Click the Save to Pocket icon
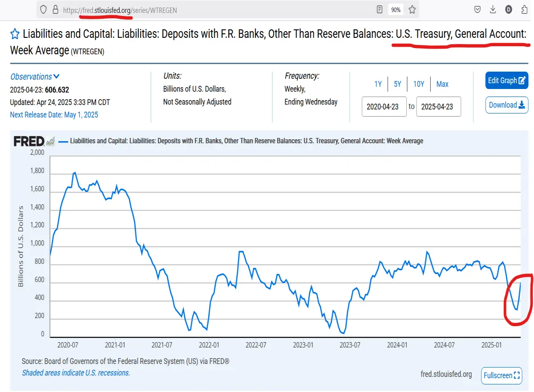Viewport: 534px width, 392px height. coord(477,9)
